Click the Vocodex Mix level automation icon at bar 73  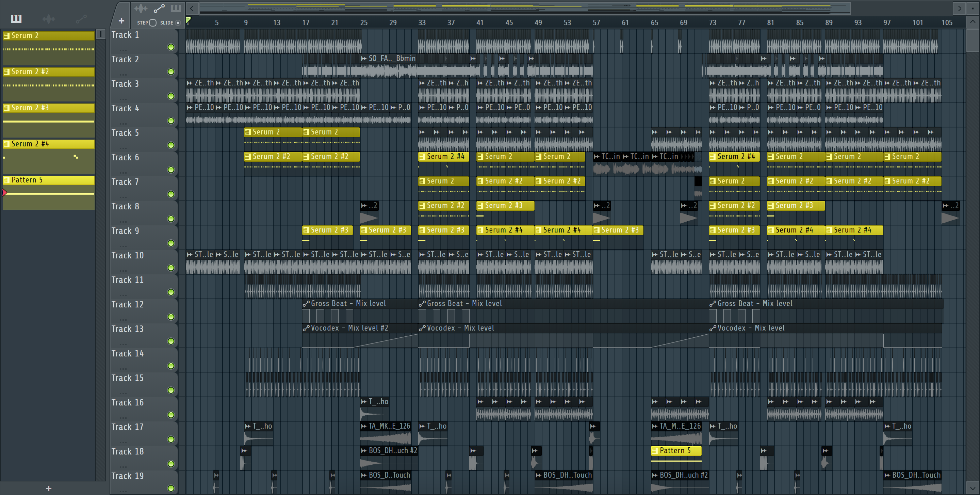pyautogui.click(x=713, y=328)
